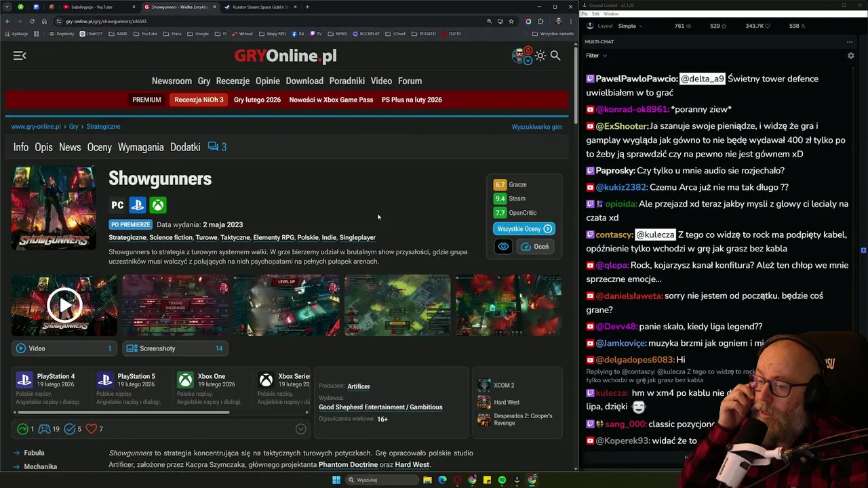Open the Forum menu item
The width and height of the screenshot is (868, 488).
point(410,81)
